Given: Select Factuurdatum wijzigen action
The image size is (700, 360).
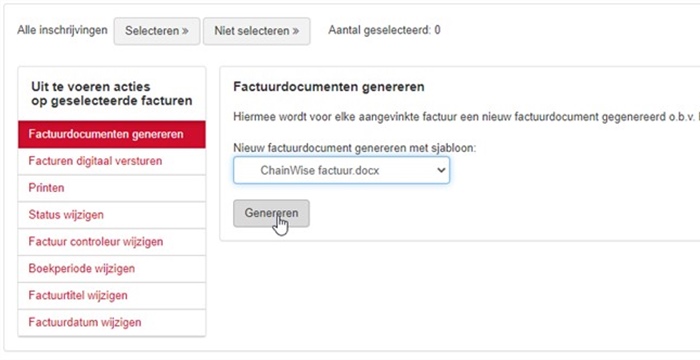Looking at the screenshot, I should [112, 322].
